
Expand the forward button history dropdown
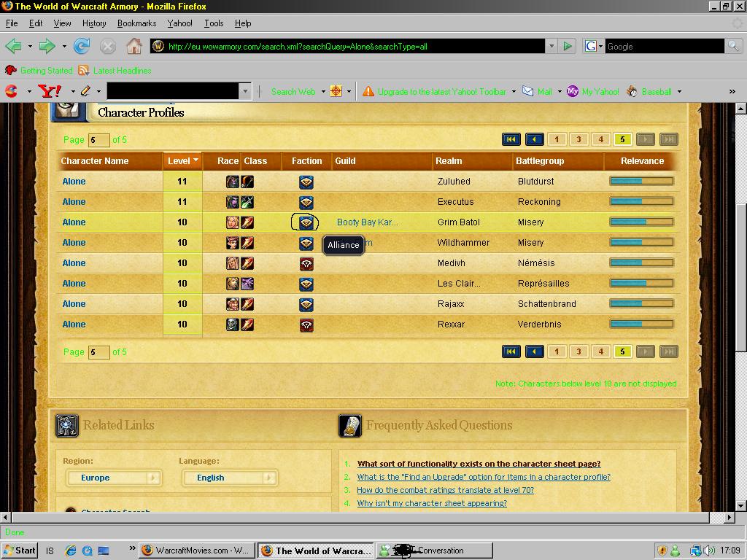[x=64, y=46]
